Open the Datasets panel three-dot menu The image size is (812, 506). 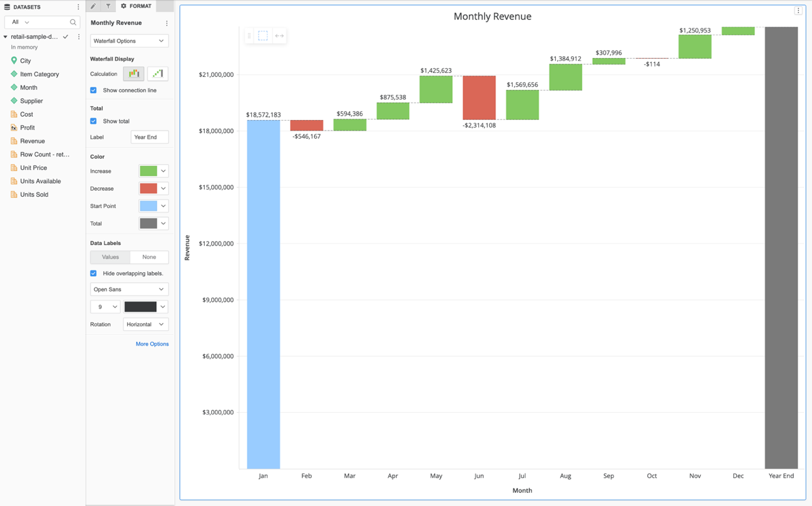click(78, 7)
